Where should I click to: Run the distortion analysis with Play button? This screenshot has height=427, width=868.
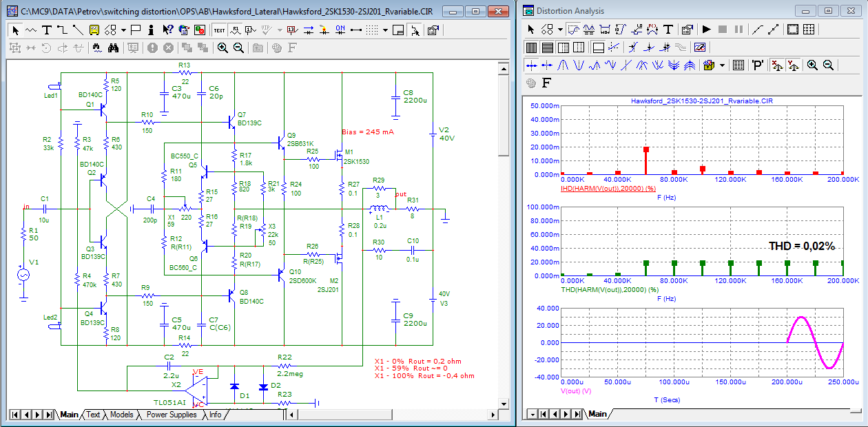(x=706, y=30)
